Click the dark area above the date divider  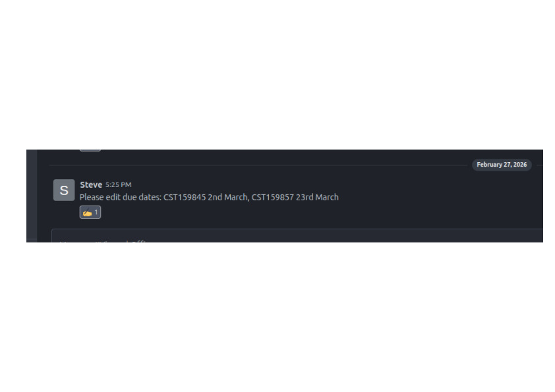[283, 156]
